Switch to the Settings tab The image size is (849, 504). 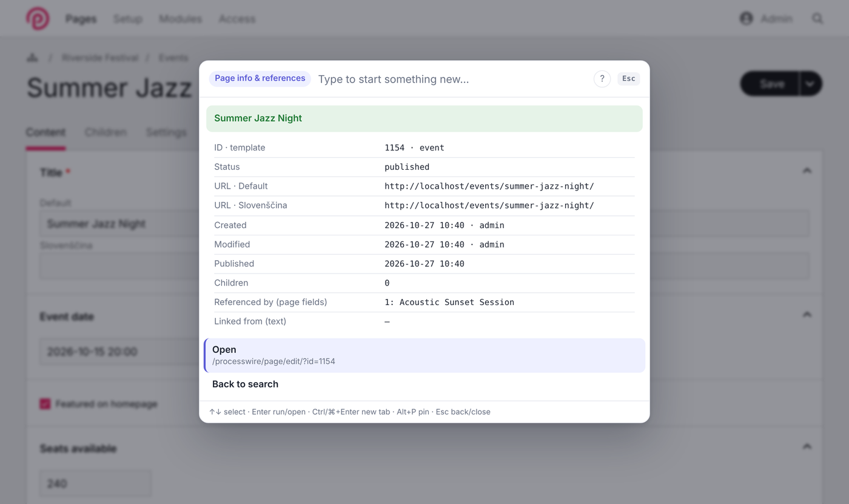166,132
